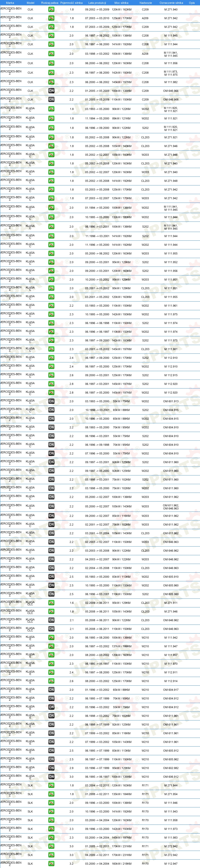Click the petrol icon in the CLK M 111.982 row
Viewport: 200px width, 868px height.
(51, 82)
